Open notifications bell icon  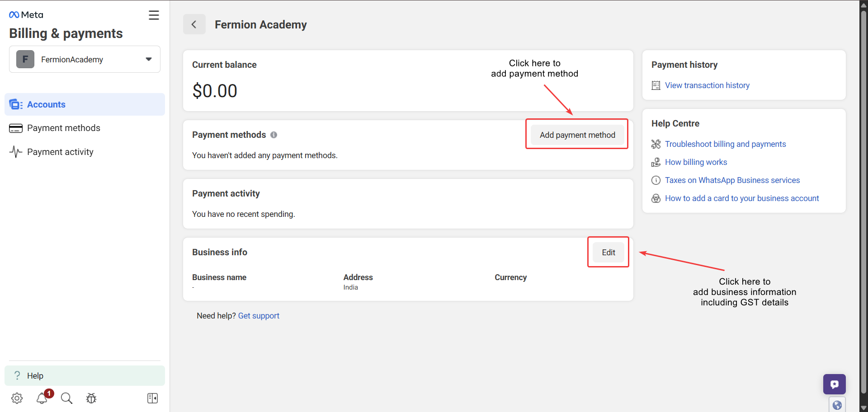42,398
